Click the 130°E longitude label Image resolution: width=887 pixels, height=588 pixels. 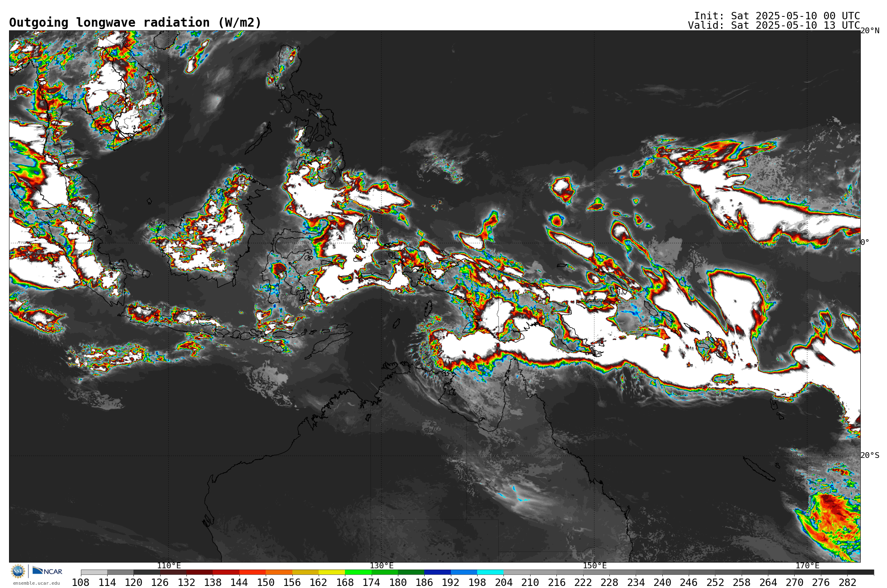pyautogui.click(x=381, y=565)
